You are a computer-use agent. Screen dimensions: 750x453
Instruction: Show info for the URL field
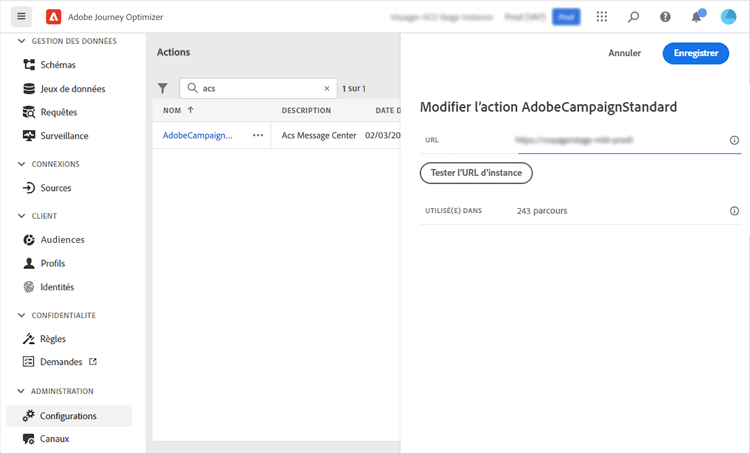[x=734, y=140]
